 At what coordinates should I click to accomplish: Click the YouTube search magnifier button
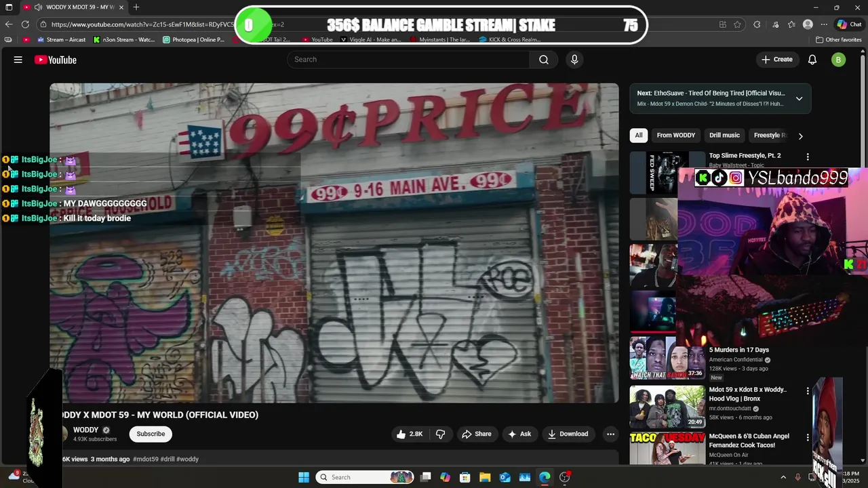coord(544,60)
